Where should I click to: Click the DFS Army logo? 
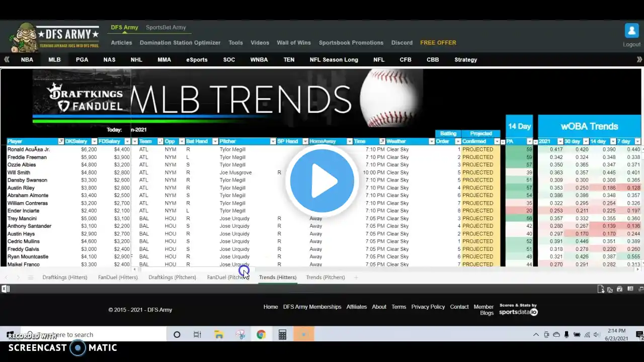54,37
